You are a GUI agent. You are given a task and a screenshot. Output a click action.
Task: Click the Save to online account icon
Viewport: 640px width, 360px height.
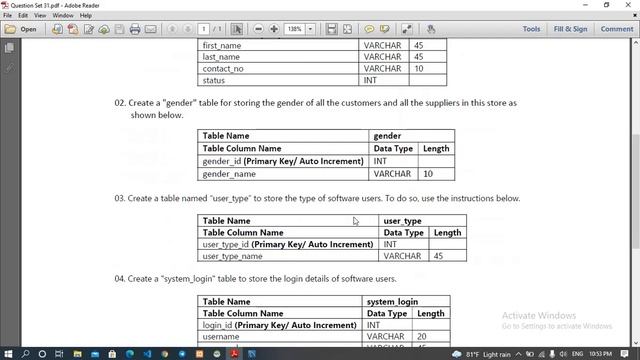(x=57, y=29)
